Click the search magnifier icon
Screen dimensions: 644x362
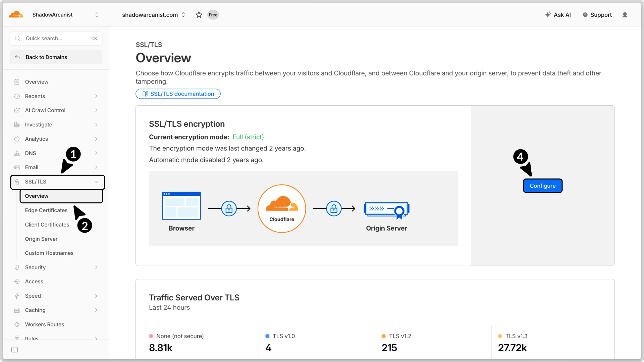point(18,39)
